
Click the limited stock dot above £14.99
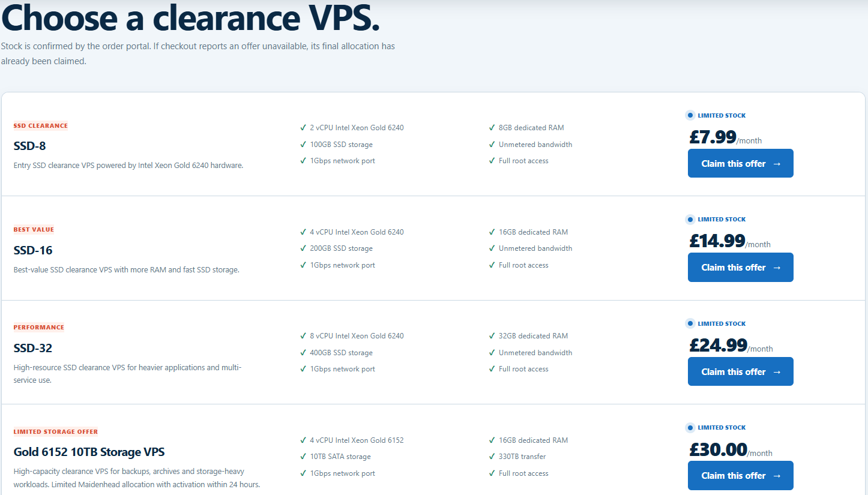pos(690,219)
